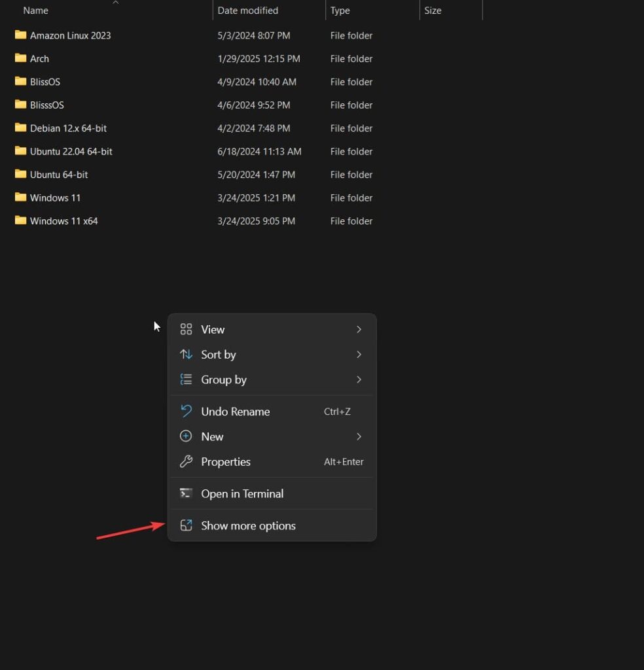The width and height of the screenshot is (644, 670).
Task: Select the Amazon Linux 2023 folder
Action: tap(70, 35)
